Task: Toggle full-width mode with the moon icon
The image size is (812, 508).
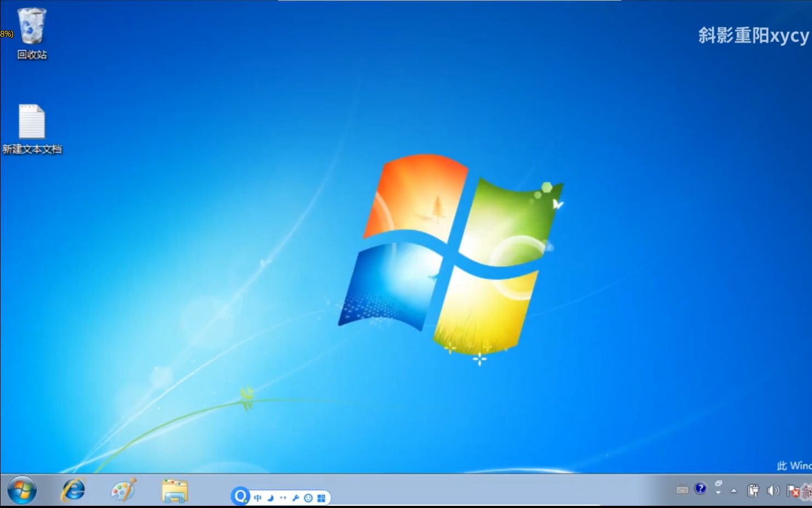Action: 271,498
